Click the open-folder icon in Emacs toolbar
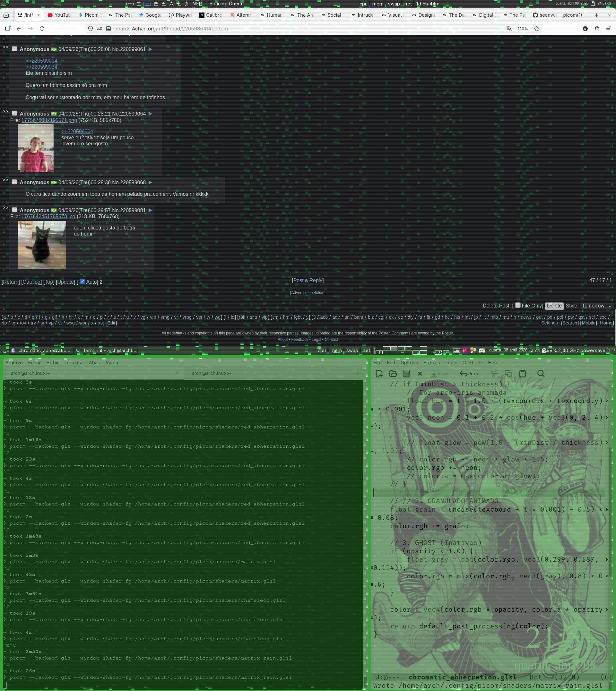Viewport: 616px width, 691px height. 393,373
